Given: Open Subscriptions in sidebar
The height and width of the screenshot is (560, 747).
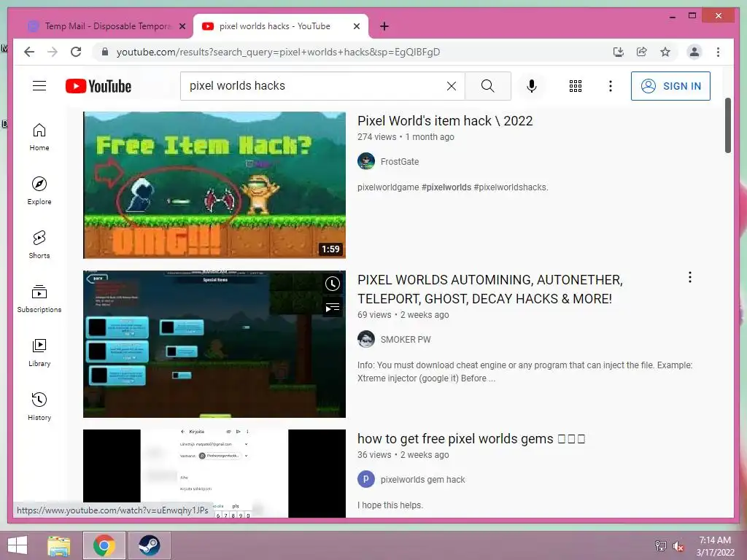Looking at the screenshot, I should click(39, 298).
